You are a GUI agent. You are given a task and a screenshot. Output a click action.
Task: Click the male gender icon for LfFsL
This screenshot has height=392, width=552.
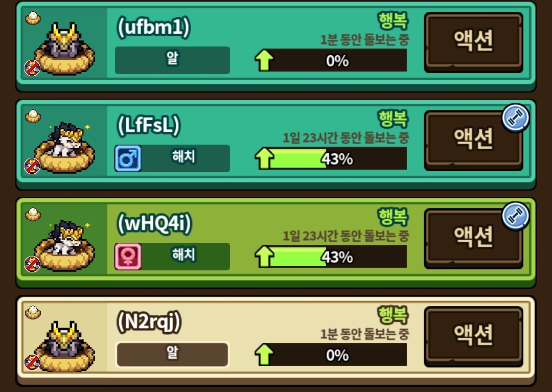click(128, 158)
